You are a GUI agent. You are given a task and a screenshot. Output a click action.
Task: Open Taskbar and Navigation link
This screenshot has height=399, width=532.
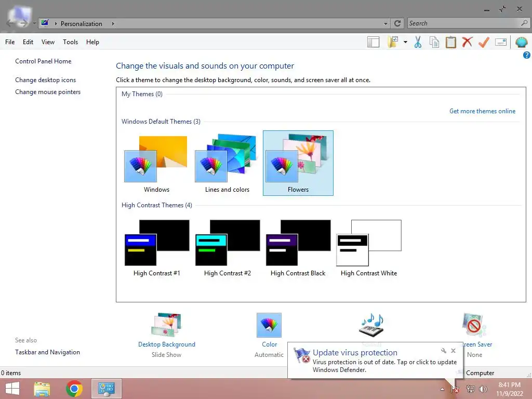pyautogui.click(x=47, y=352)
